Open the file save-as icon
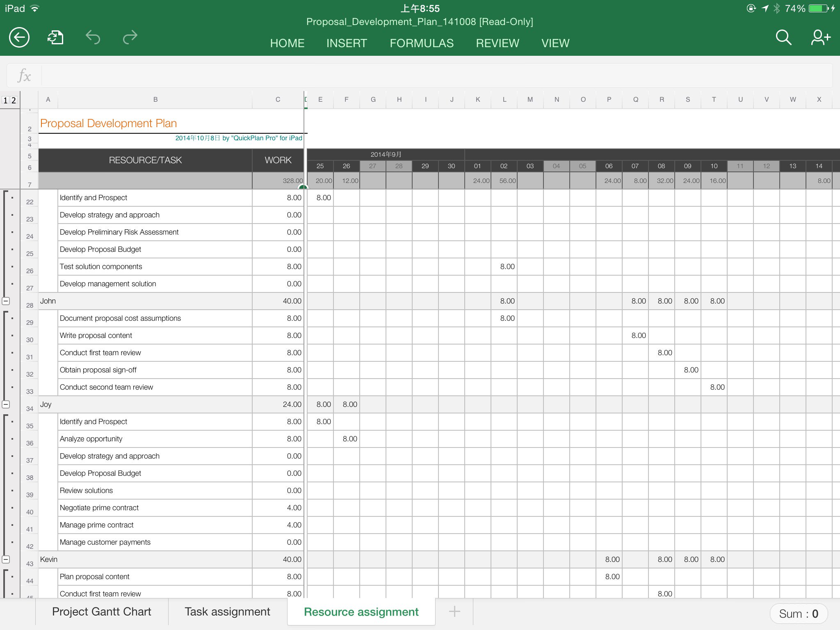Image resolution: width=840 pixels, height=630 pixels. coord(55,38)
